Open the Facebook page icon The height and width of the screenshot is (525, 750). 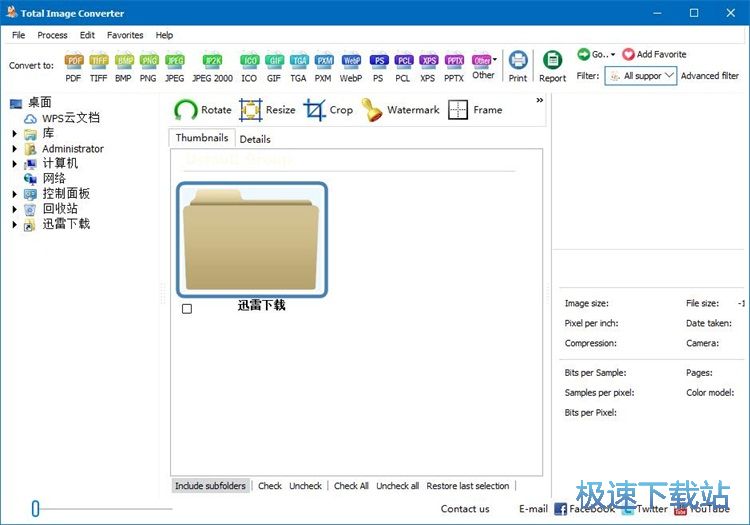560,509
